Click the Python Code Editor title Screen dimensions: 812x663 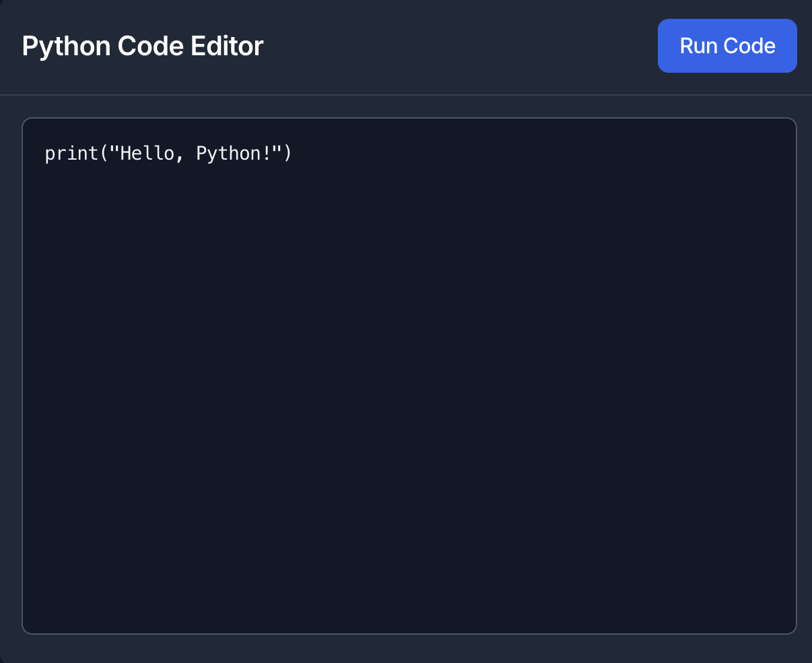click(142, 45)
